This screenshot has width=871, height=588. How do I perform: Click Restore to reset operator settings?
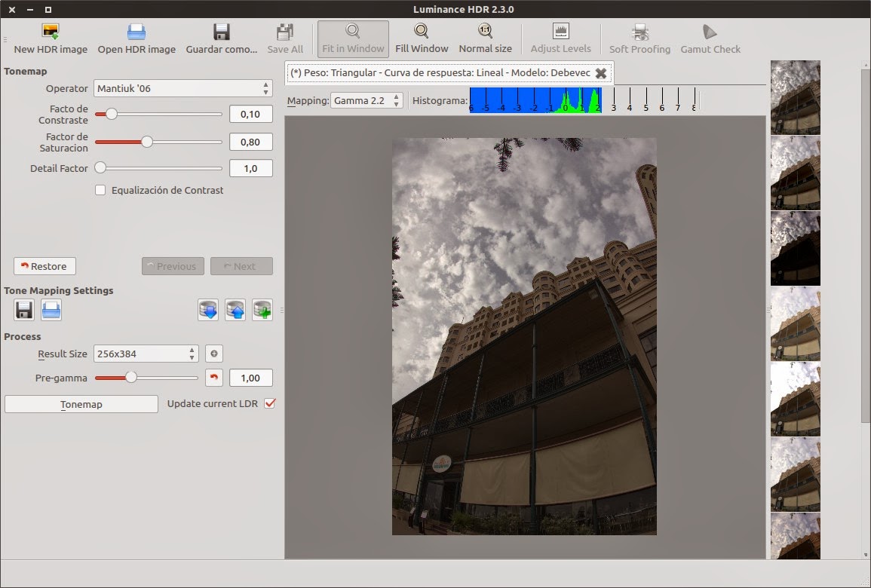pyautogui.click(x=44, y=265)
